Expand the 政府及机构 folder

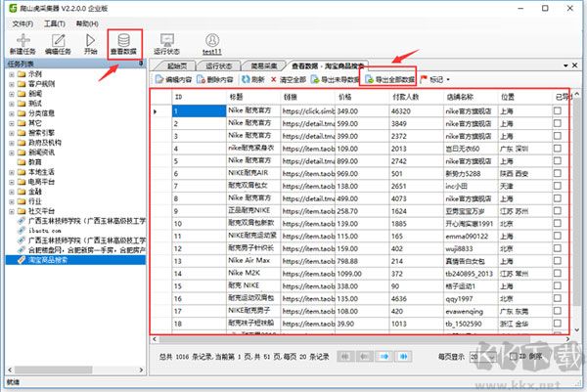pos(12,143)
